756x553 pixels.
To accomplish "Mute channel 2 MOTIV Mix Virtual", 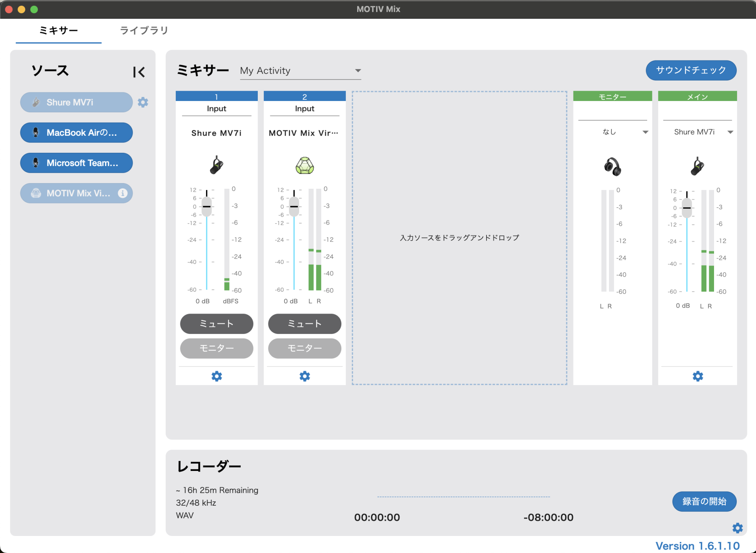I will click(305, 324).
